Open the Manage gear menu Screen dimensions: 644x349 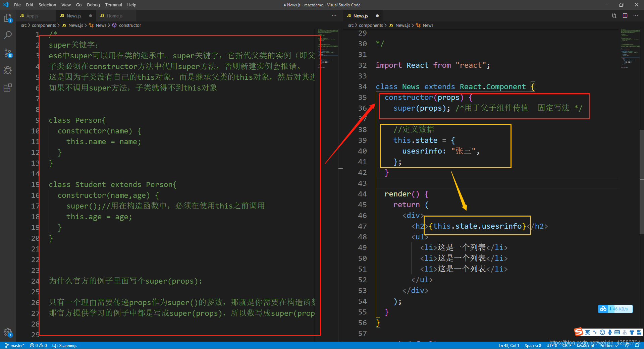8,333
